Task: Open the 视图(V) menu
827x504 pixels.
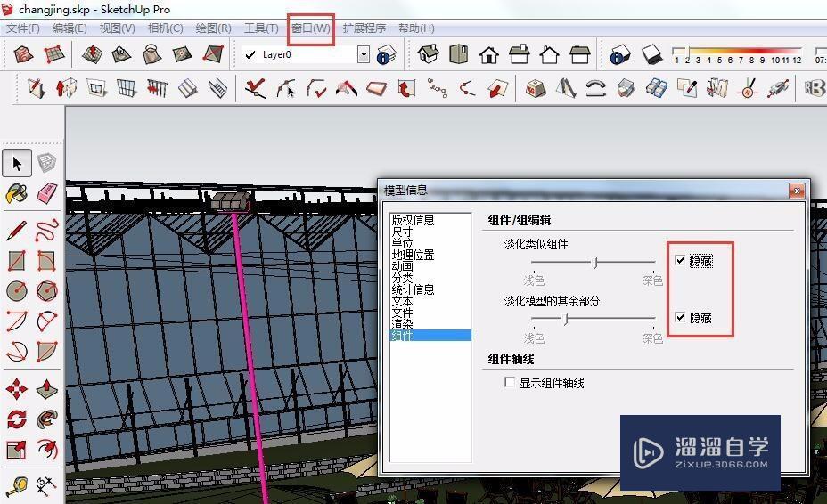Action: point(117,28)
